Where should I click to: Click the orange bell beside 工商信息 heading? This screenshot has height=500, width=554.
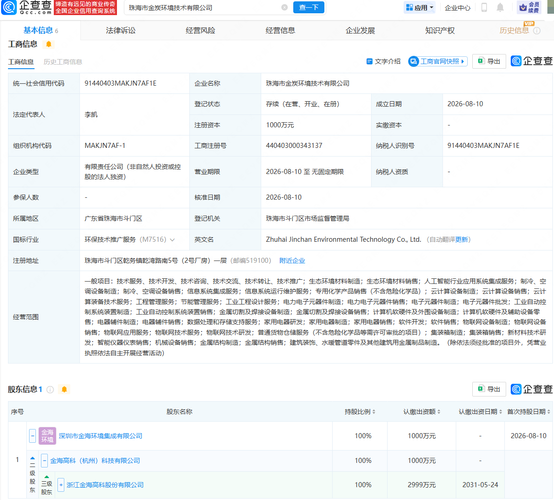coord(49,44)
